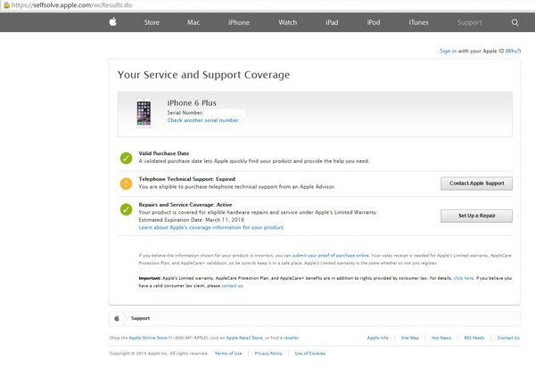Click the small Apple icon in footer breadcrumb
535x392 pixels.
(117, 318)
